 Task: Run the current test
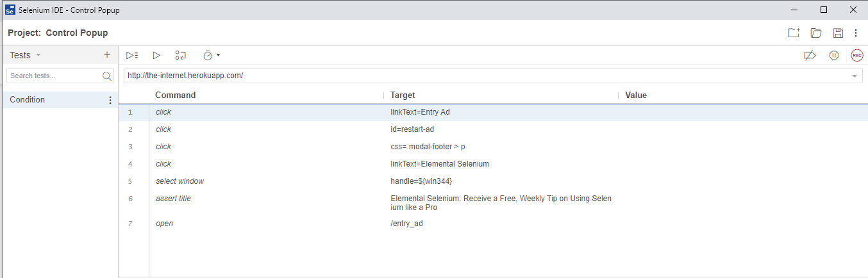[x=156, y=56]
